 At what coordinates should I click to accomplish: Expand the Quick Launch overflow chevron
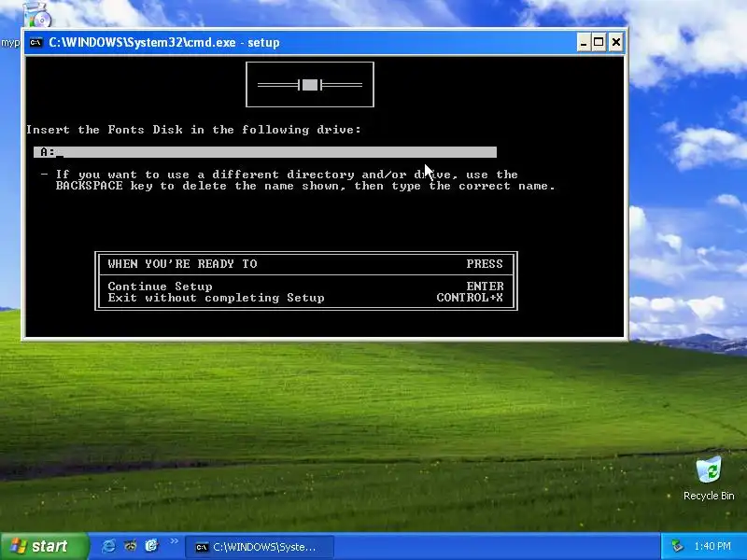174,541
